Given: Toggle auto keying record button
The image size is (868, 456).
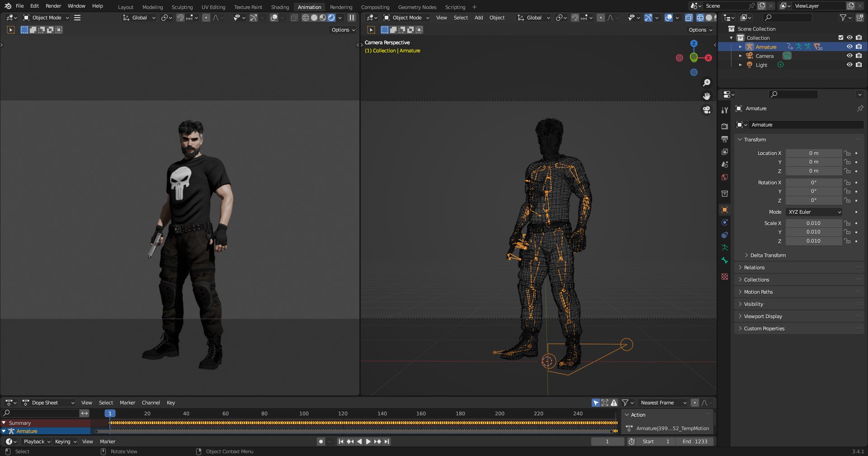Looking at the screenshot, I should point(321,442).
